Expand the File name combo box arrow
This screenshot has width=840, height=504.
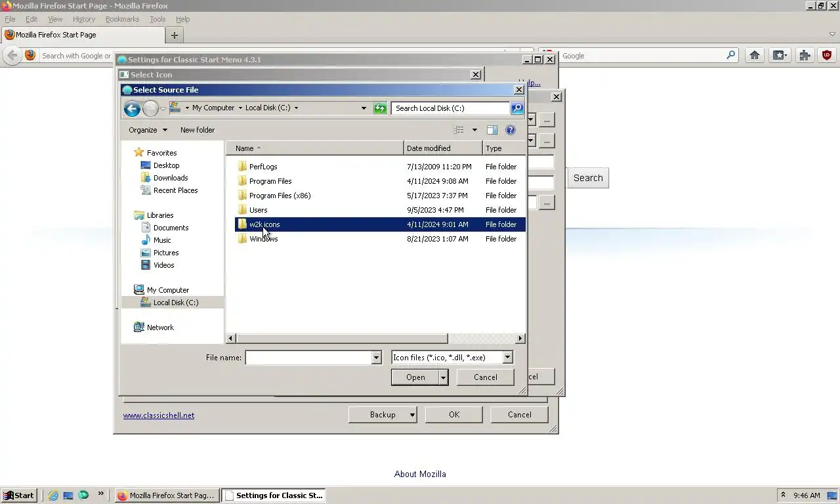coord(376,358)
